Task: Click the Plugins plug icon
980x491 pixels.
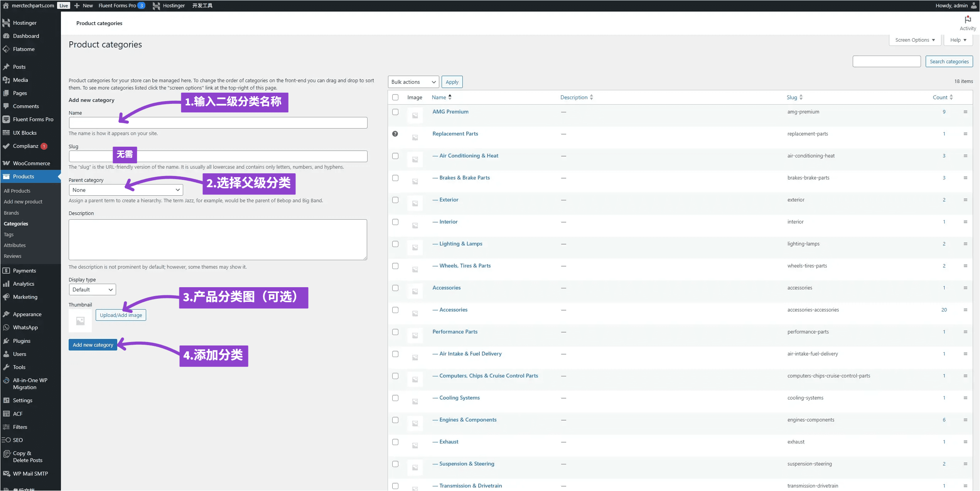Action: [6, 341]
